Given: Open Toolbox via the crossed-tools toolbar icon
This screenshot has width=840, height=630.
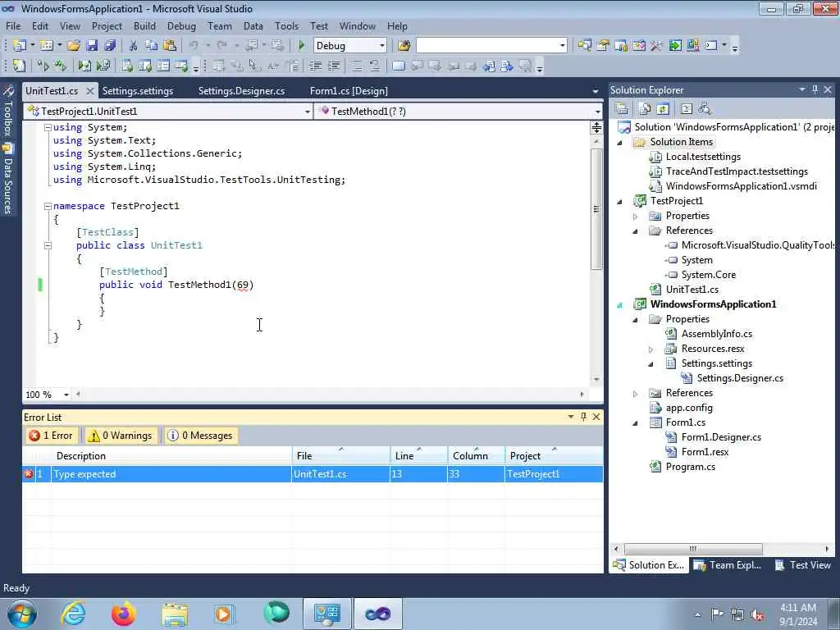Looking at the screenshot, I should (x=656, y=46).
